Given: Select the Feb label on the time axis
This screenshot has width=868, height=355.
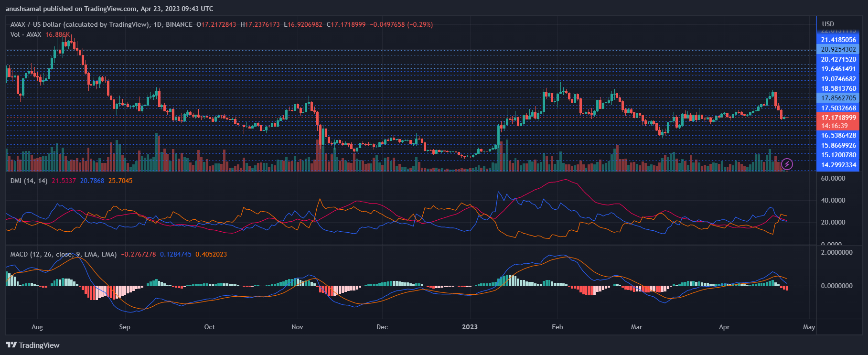Looking at the screenshot, I should tap(557, 327).
